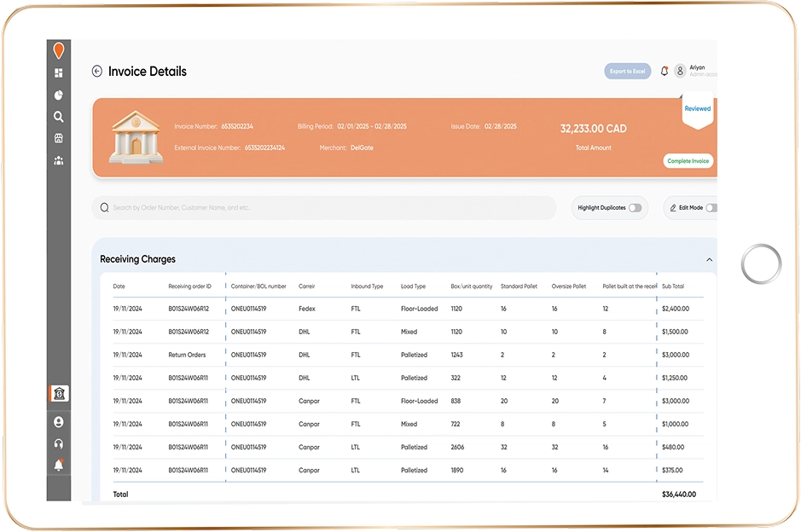The width and height of the screenshot is (801, 532).
Task: Click the Export to Excel button
Action: pos(628,72)
